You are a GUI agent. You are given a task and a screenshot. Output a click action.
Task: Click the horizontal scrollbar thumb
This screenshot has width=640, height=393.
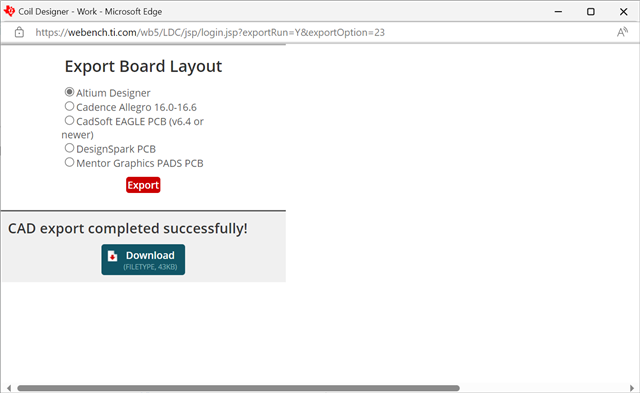pyautogui.click(x=238, y=388)
